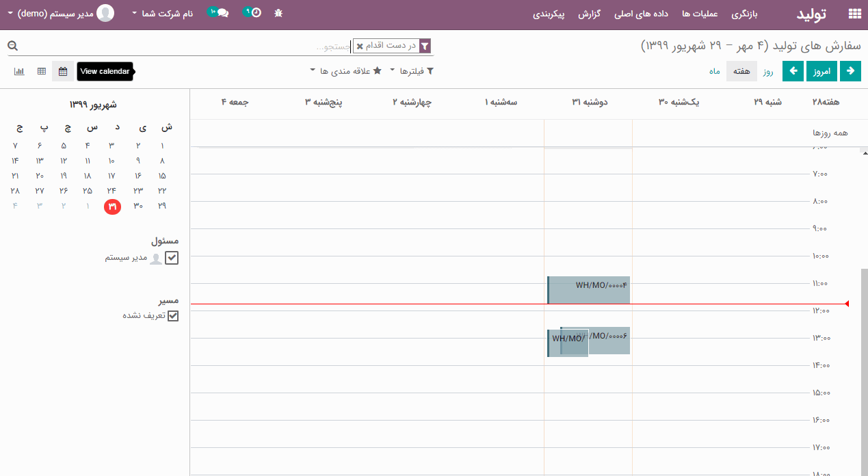This screenshot has height=476, width=868.
Task: Toggle the 'تعریف نشده' route checkbox
Action: pos(172,316)
